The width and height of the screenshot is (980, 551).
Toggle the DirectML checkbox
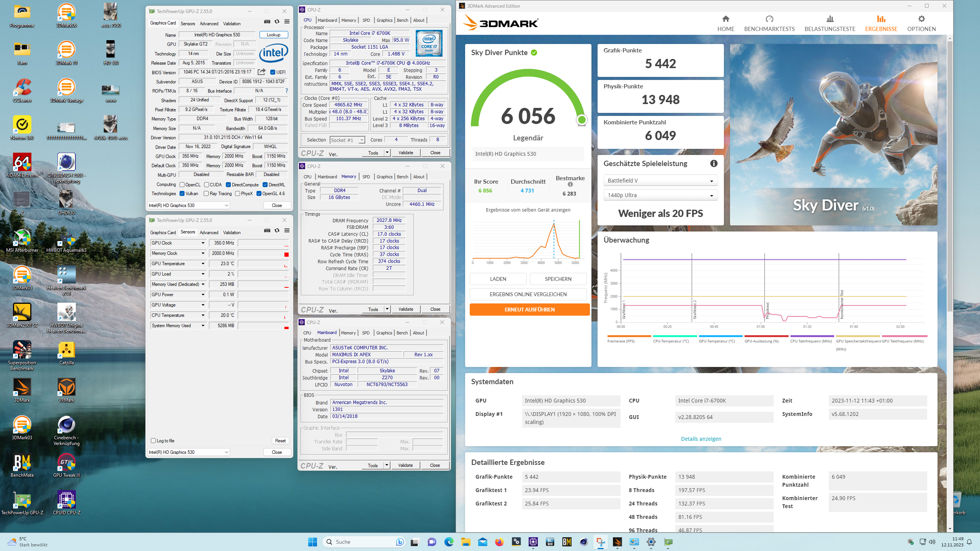tap(265, 185)
